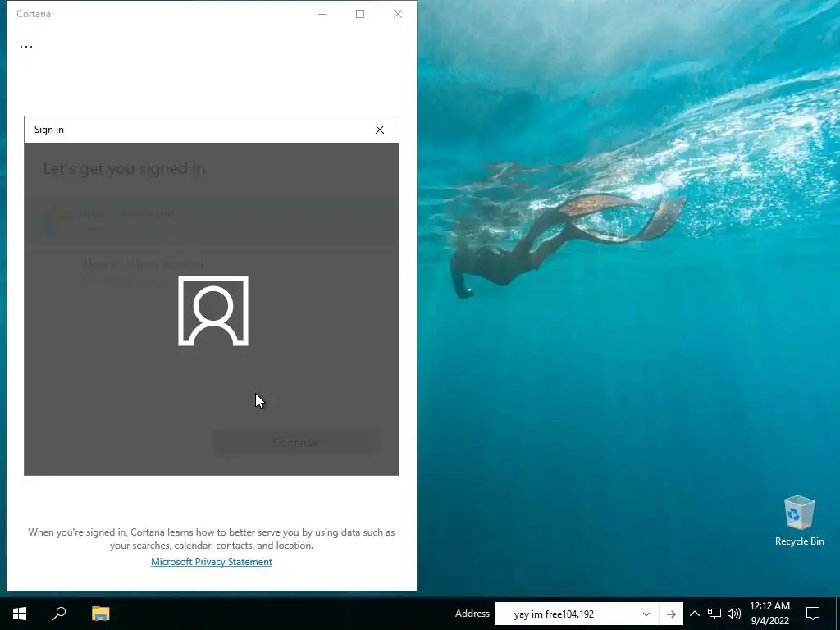Open the network status tray icon

click(x=714, y=614)
